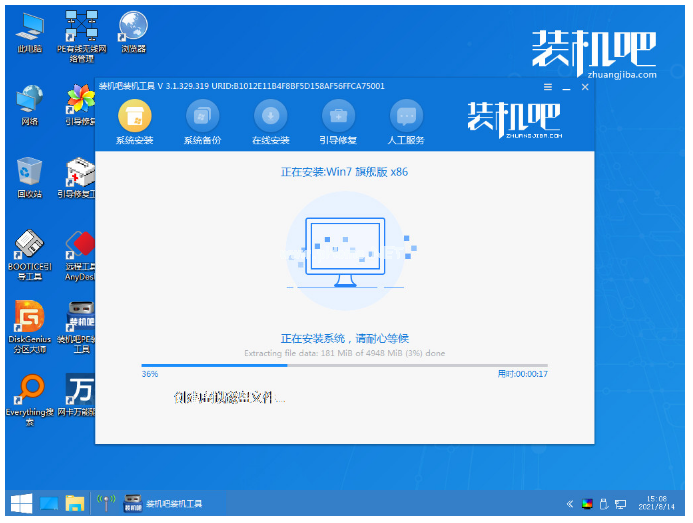Launch the 浏览器 (Browser) desktop shortcut
The width and height of the screenshot is (693, 523).
pos(132,24)
